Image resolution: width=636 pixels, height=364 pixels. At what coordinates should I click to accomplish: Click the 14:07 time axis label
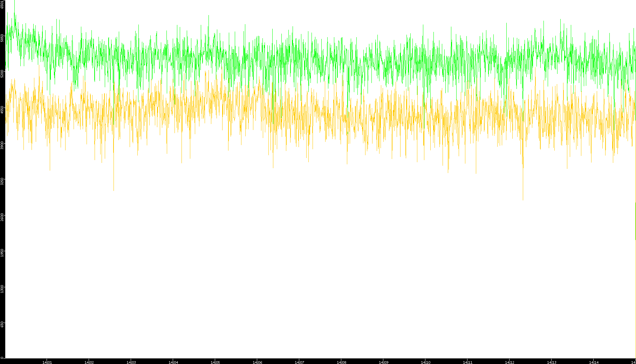click(299, 362)
